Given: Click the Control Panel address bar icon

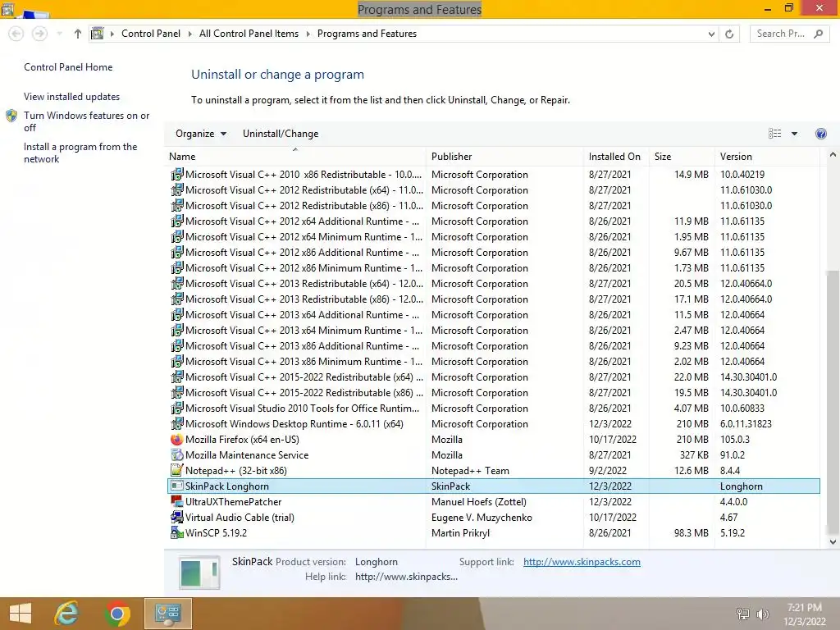Looking at the screenshot, I should [x=97, y=34].
